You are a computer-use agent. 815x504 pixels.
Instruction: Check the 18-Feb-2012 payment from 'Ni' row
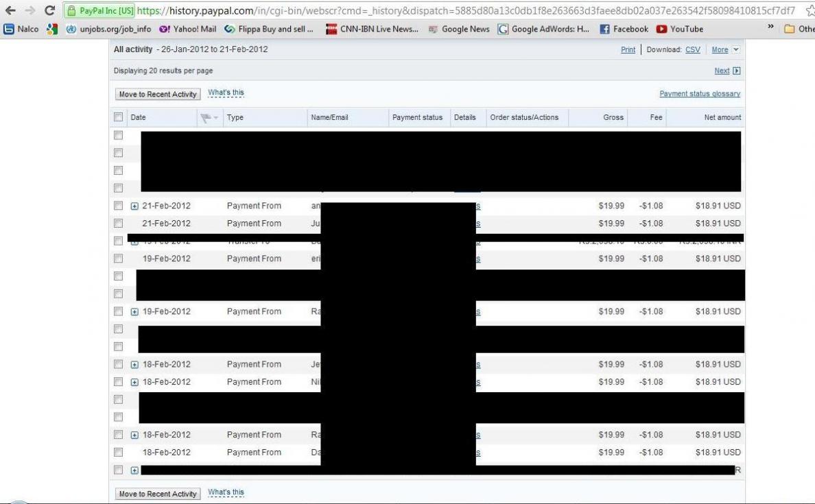point(119,382)
